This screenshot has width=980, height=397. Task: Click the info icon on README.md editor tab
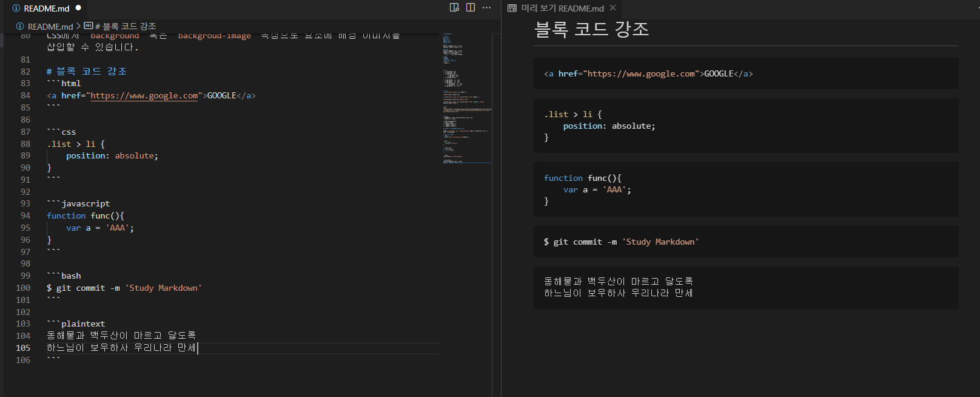point(16,8)
